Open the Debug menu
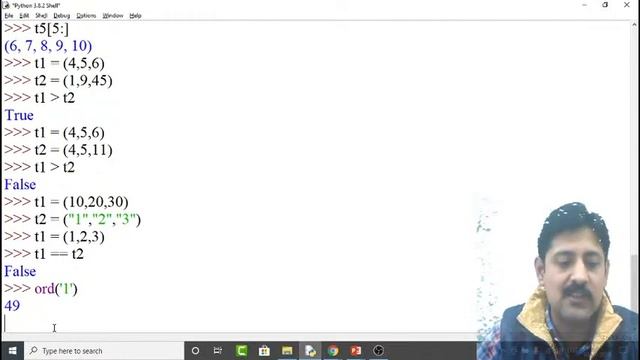The width and height of the screenshot is (640, 360). 62,16
